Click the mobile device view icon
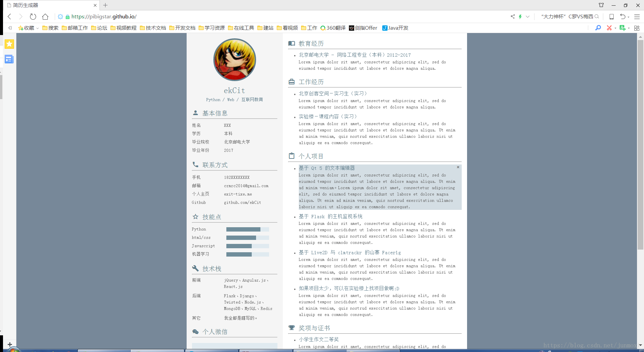 click(612, 17)
